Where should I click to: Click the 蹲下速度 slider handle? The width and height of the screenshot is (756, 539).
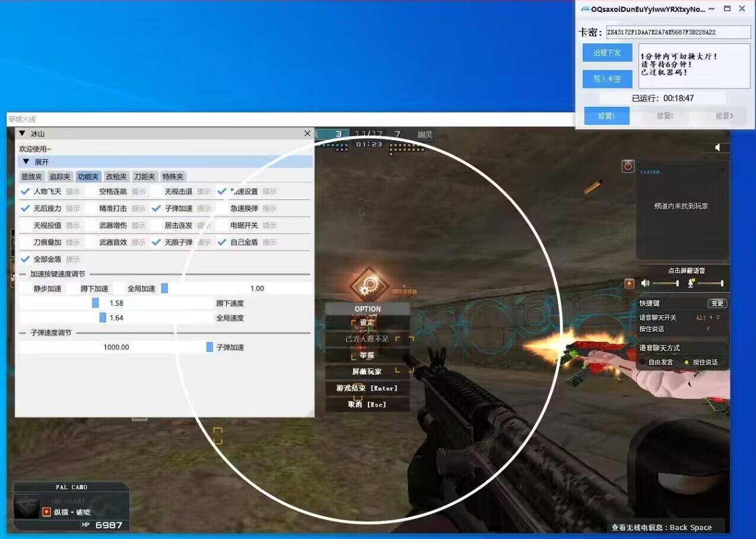click(96, 303)
